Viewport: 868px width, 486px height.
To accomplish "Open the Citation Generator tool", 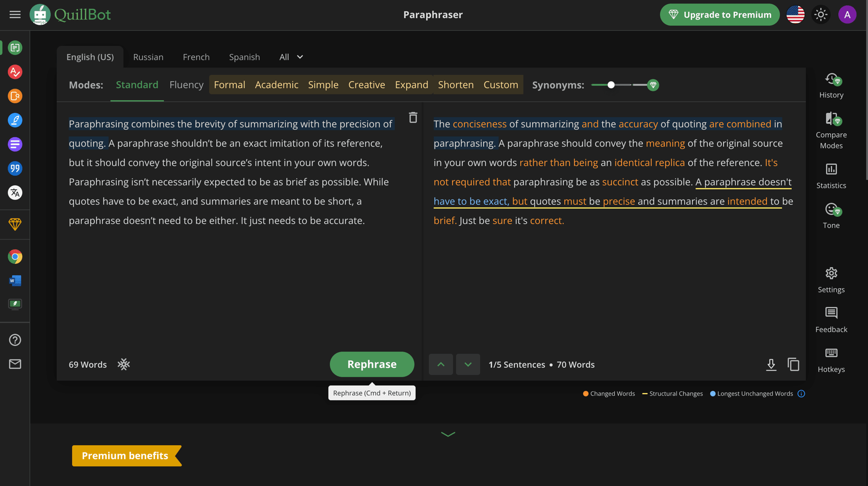I will coord(15,168).
